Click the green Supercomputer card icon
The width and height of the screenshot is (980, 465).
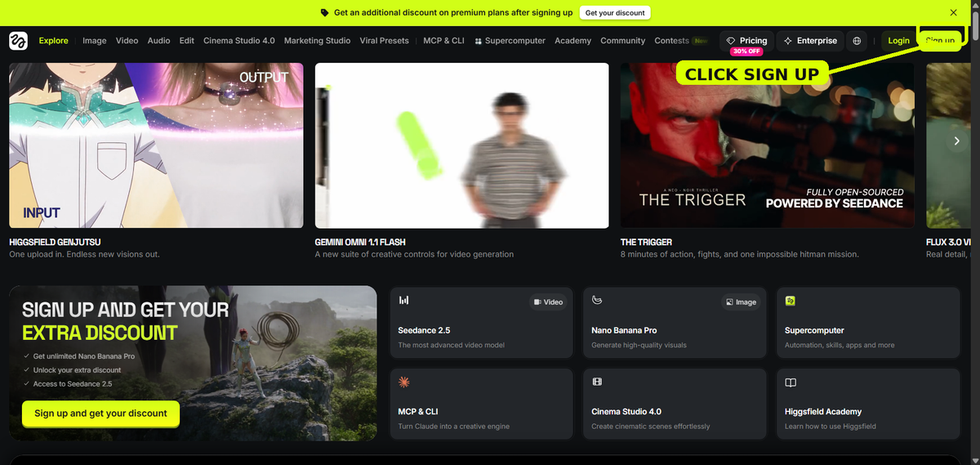(791, 301)
